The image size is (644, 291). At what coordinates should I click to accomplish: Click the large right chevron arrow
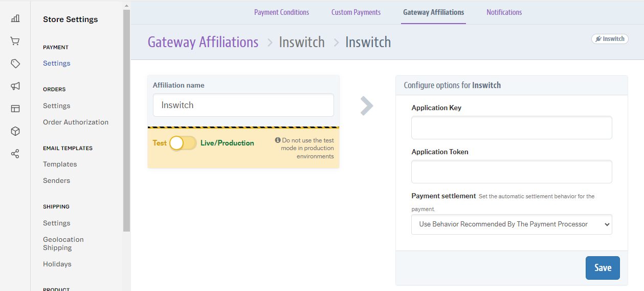click(x=367, y=106)
